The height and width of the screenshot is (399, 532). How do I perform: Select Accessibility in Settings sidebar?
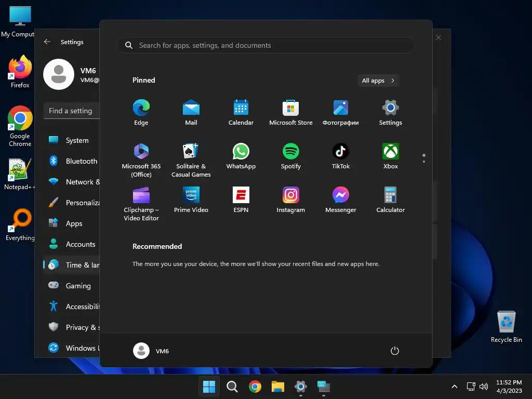(72, 307)
